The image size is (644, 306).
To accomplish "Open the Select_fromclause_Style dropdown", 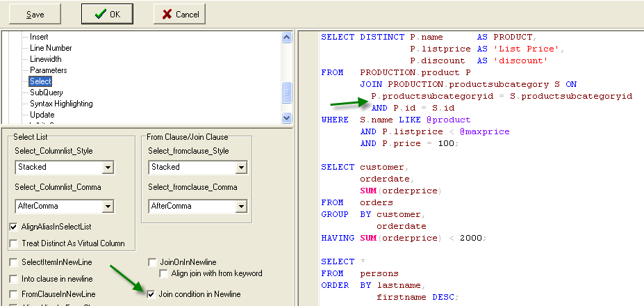I will [x=241, y=168].
